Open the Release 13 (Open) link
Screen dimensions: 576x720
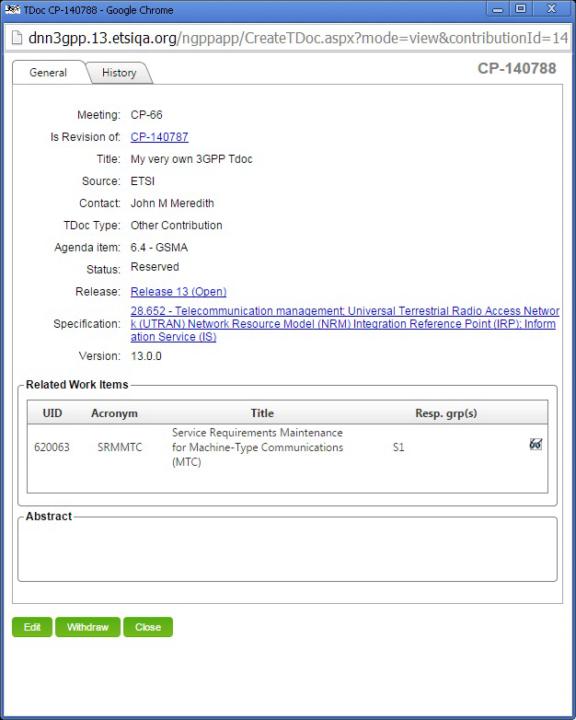(178, 292)
